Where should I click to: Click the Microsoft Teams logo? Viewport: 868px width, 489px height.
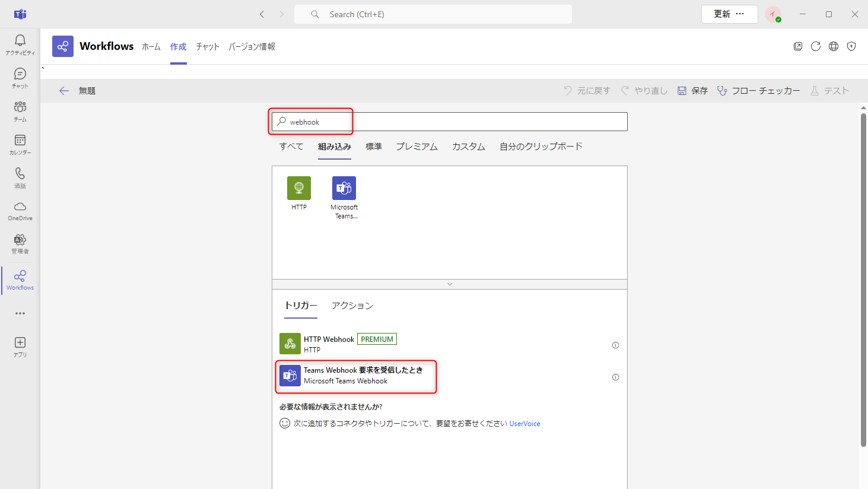pos(20,14)
